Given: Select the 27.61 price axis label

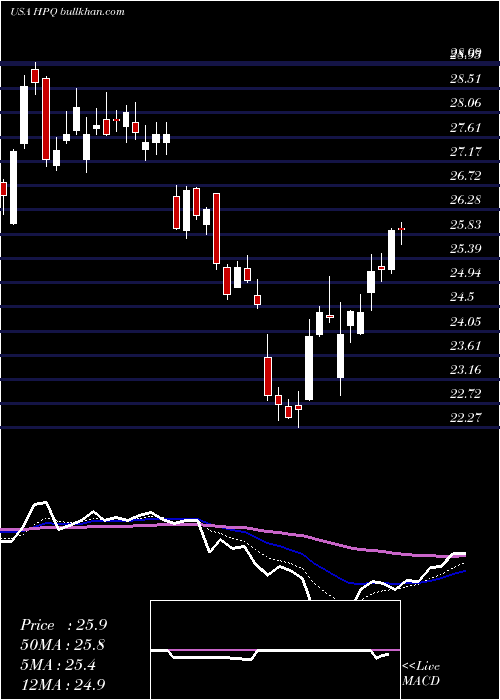Looking at the screenshot, I should click(466, 128).
